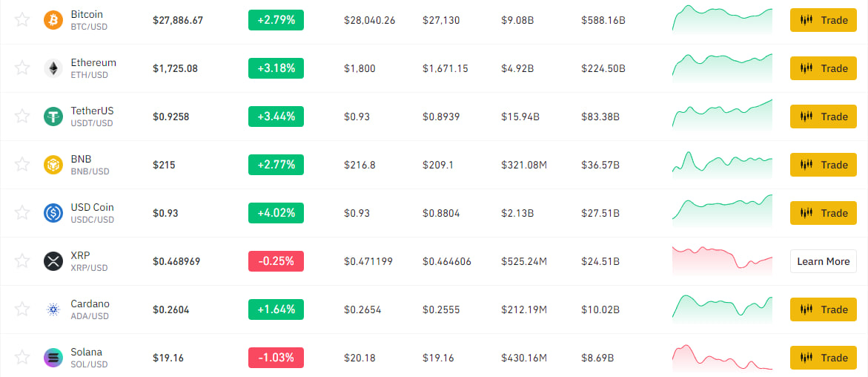868x377 pixels.
Task: Toggle the favorite star for Ethereum
Action: (x=22, y=68)
